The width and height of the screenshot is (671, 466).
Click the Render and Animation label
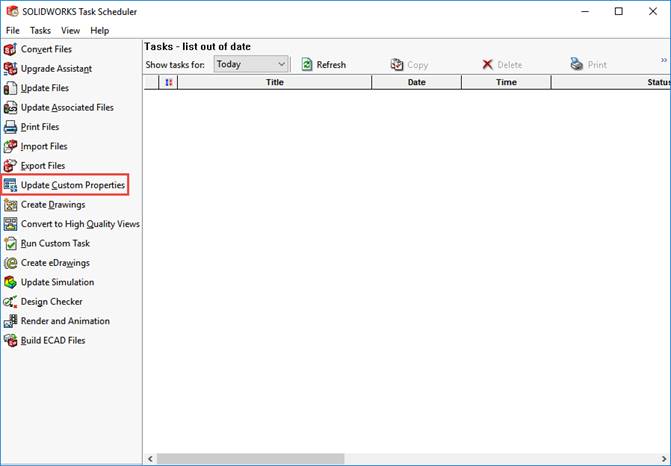(65, 321)
